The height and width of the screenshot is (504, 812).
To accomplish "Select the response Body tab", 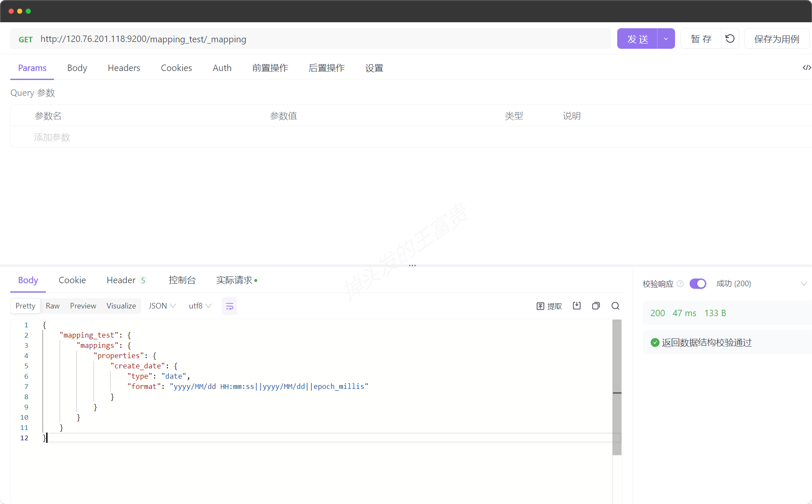I will point(28,280).
